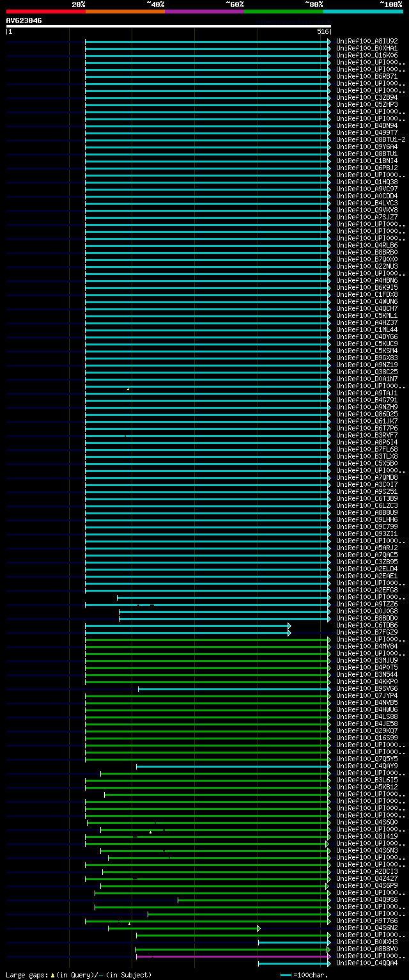Screen dimensions: 409x980
Task: Click the green ~80% identity legend segment
Action: 283,12
